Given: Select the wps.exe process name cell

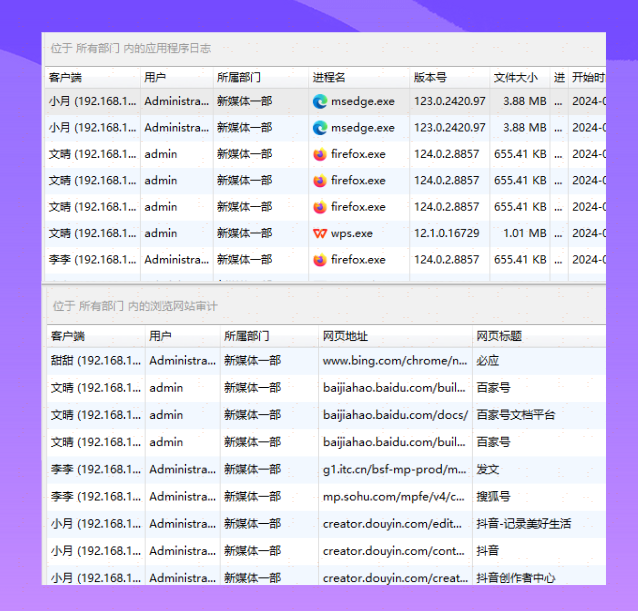Looking at the screenshot, I should coord(359,233).
